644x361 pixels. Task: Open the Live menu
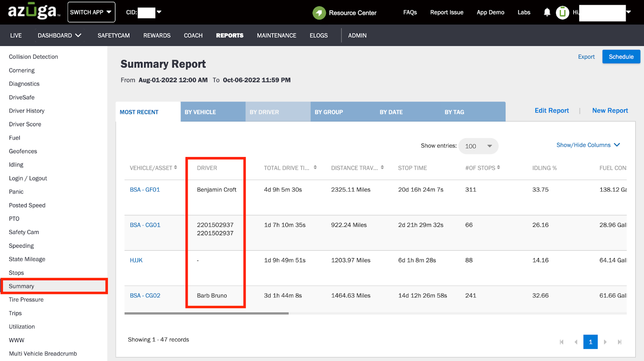(x=16, y=35)
